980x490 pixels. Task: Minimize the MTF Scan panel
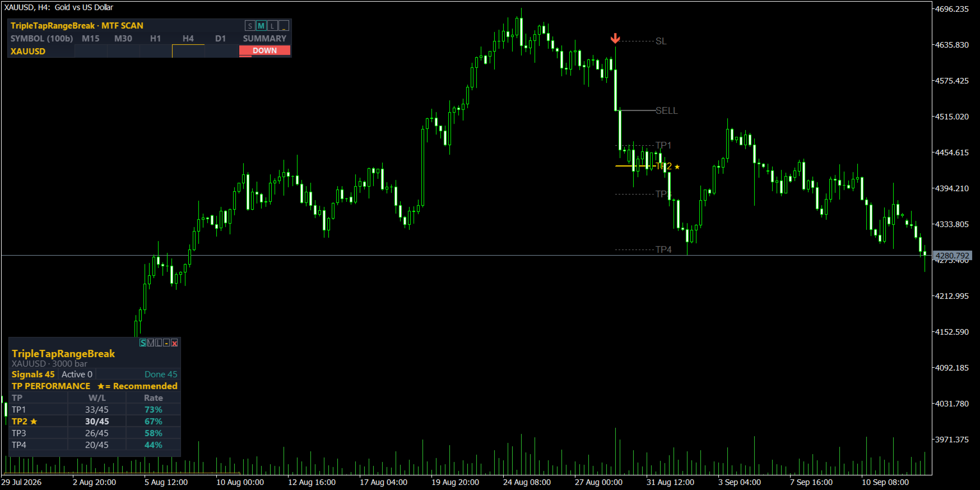point(284,26)
